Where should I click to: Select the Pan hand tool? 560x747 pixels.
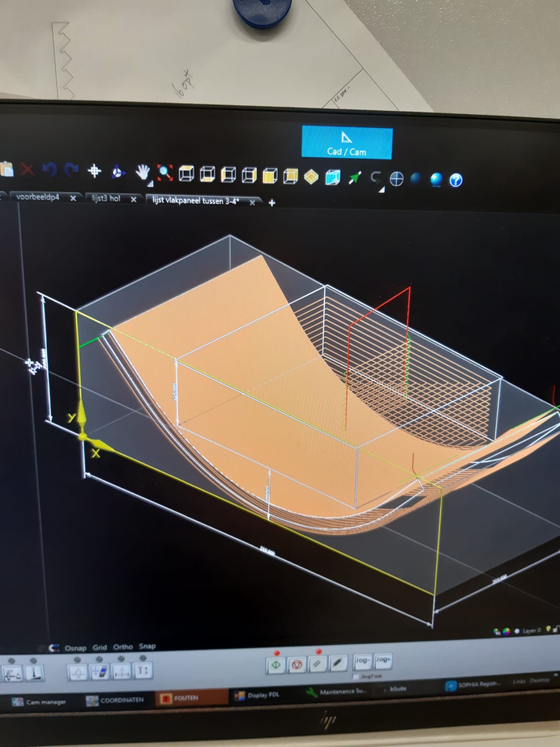[x=142, y=171]
